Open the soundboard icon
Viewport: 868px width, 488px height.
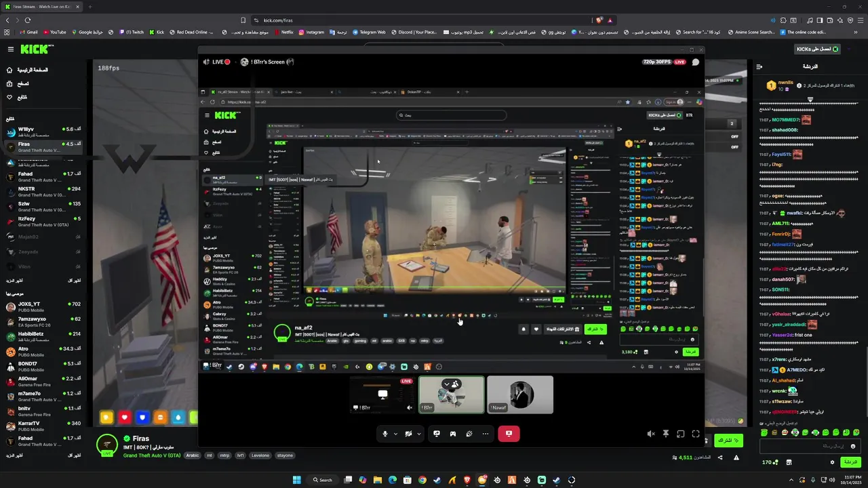[469, 434]
